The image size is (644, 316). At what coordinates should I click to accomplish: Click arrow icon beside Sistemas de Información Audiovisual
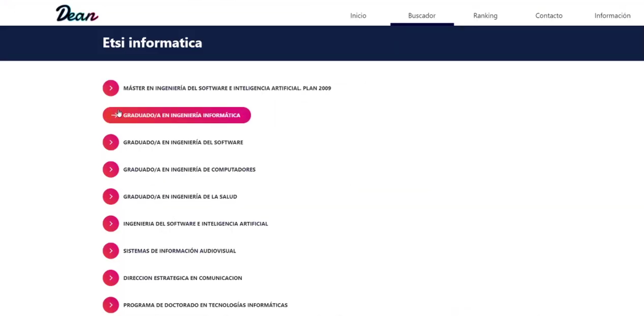coord(111,251)
